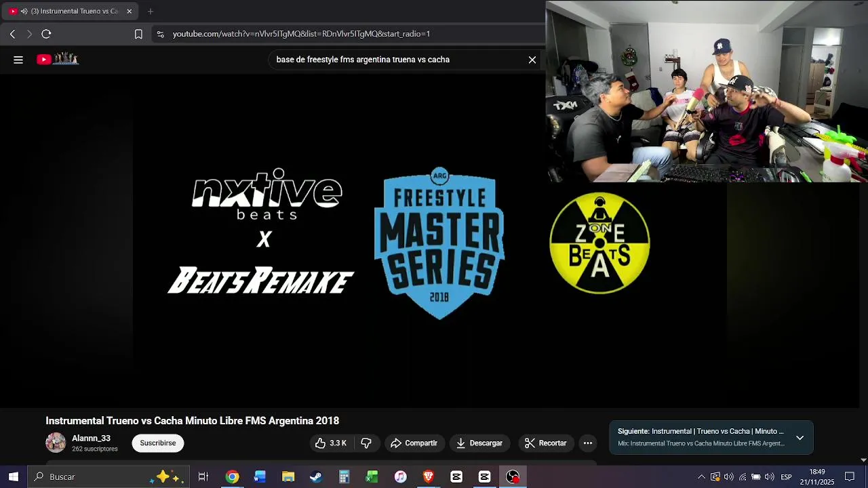Open File Explorer from the taskbar

(x=288, y=477)
